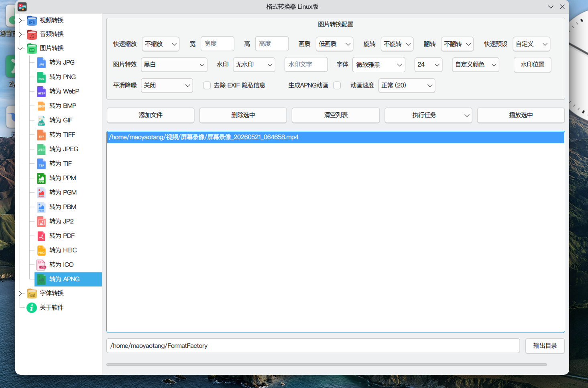
Task: Expand the 字体转换 tree node
Action: [x=20, y=294]
